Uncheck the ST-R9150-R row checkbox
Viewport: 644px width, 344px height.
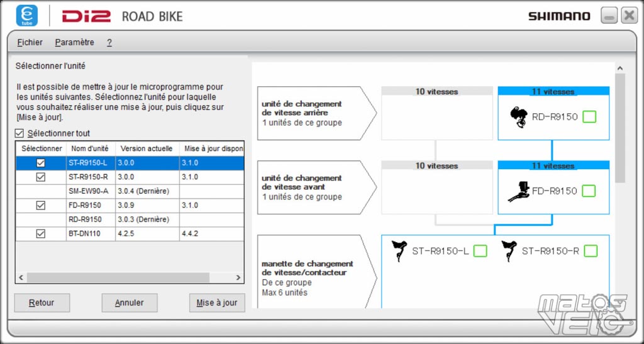pyautogui.click(x=41, y=177)
